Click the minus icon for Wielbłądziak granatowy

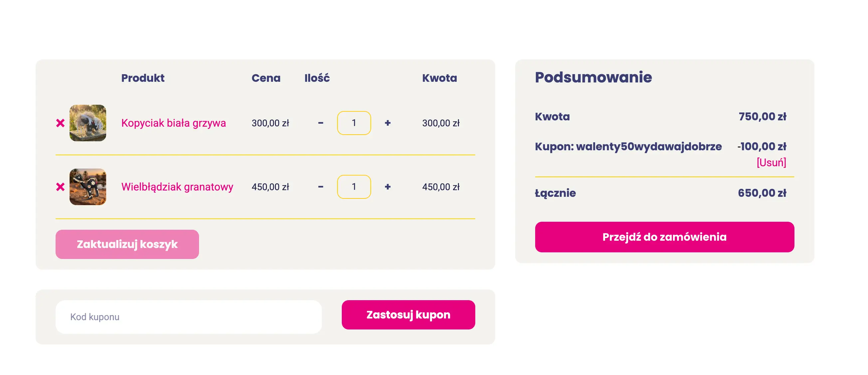(x=321, y=187)
